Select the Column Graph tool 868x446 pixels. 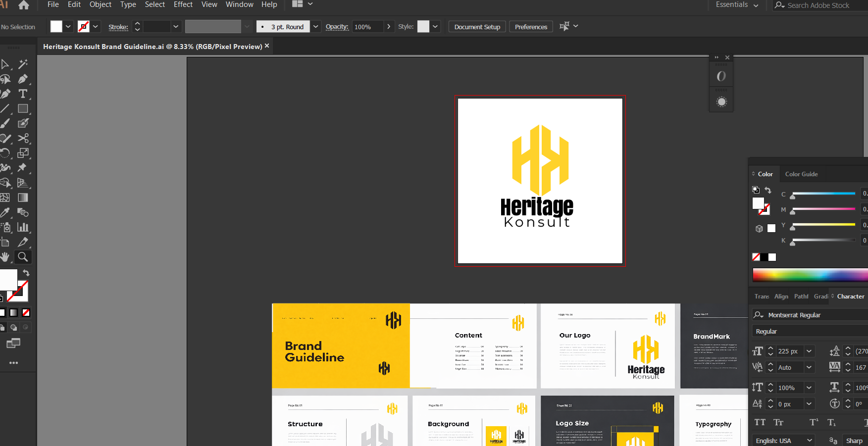pyautogui.click(x=23, y=227)
